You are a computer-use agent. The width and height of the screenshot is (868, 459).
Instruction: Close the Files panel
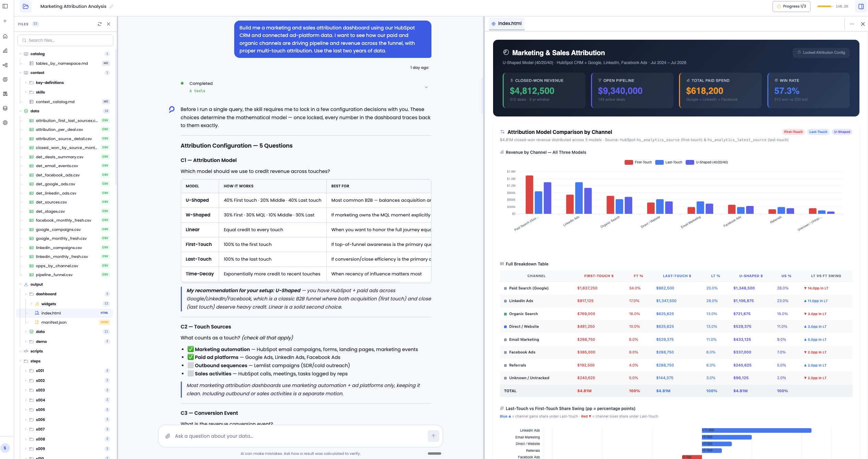tap(109, 24)
